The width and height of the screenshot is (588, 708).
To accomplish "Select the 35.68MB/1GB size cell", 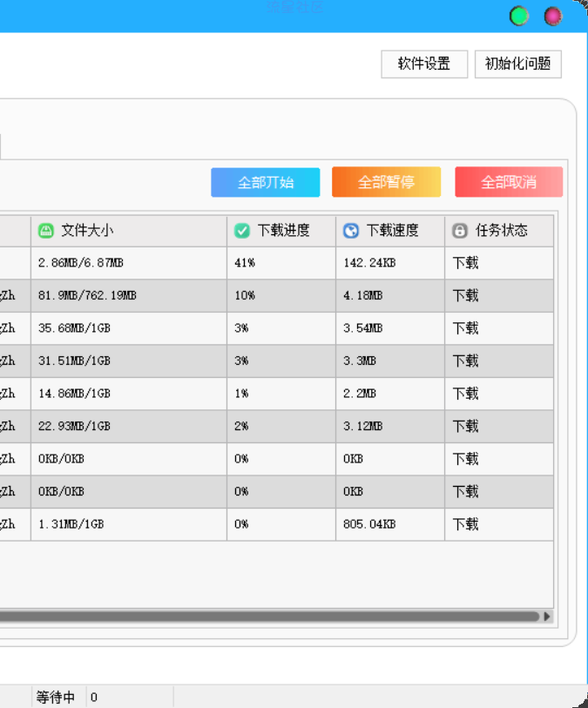I will [x=129, y=328].
